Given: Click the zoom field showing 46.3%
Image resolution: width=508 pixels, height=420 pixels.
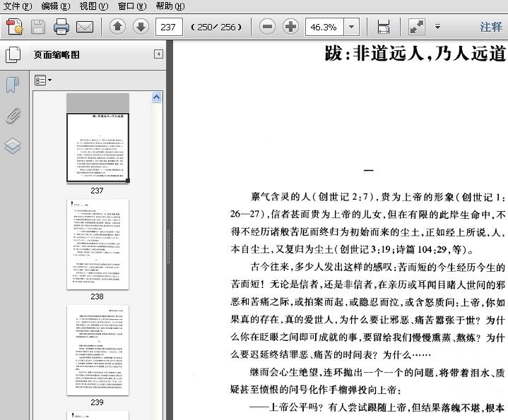Looking at the screenshot, I should pos(324,27).
